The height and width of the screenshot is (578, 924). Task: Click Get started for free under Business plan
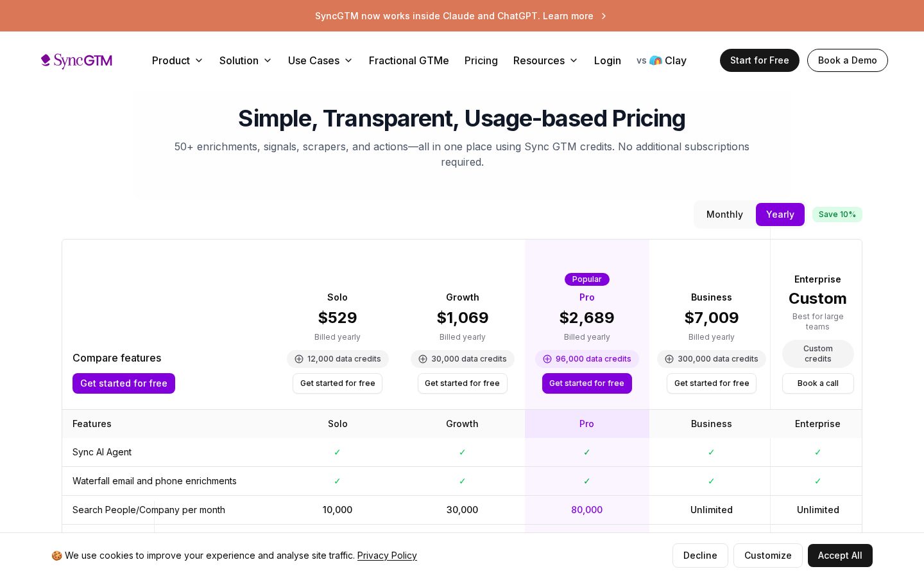(x=712, y=383)
